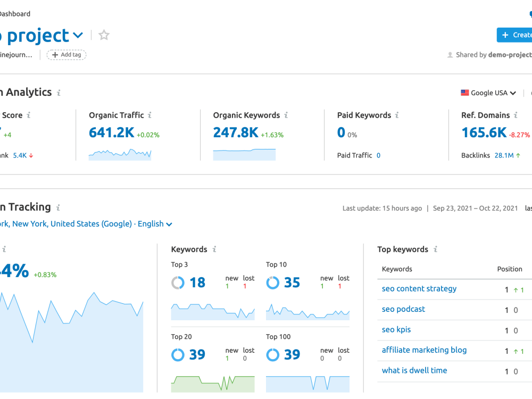Click info icon next to Ref. Domains

coord(516,115)
